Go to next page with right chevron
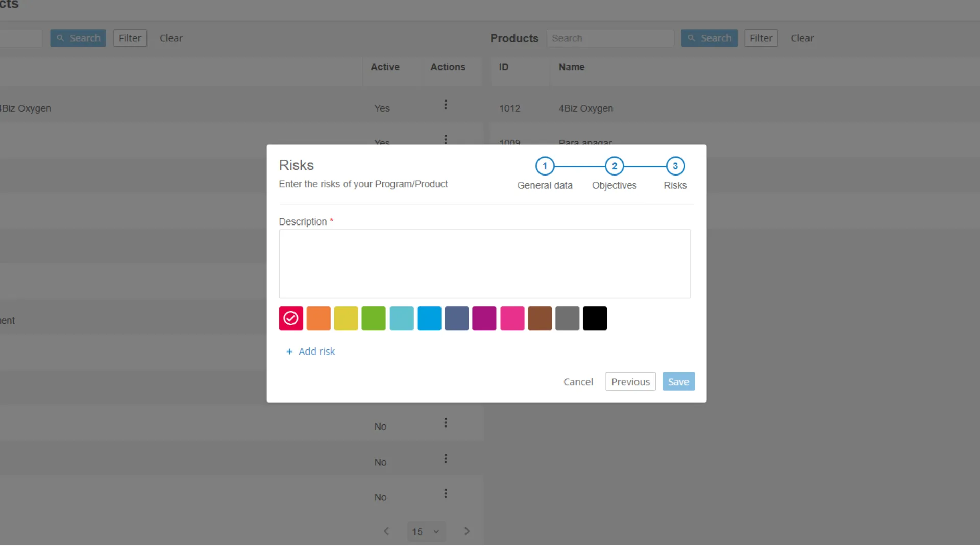980x551 pixels. click(x=467, y=531)
